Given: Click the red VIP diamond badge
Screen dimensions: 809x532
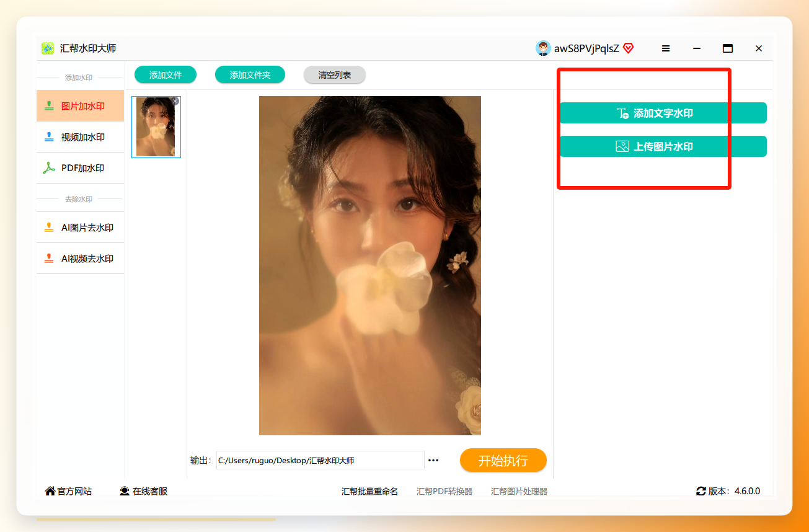Looking at the screenshot, I should point(628,48).
